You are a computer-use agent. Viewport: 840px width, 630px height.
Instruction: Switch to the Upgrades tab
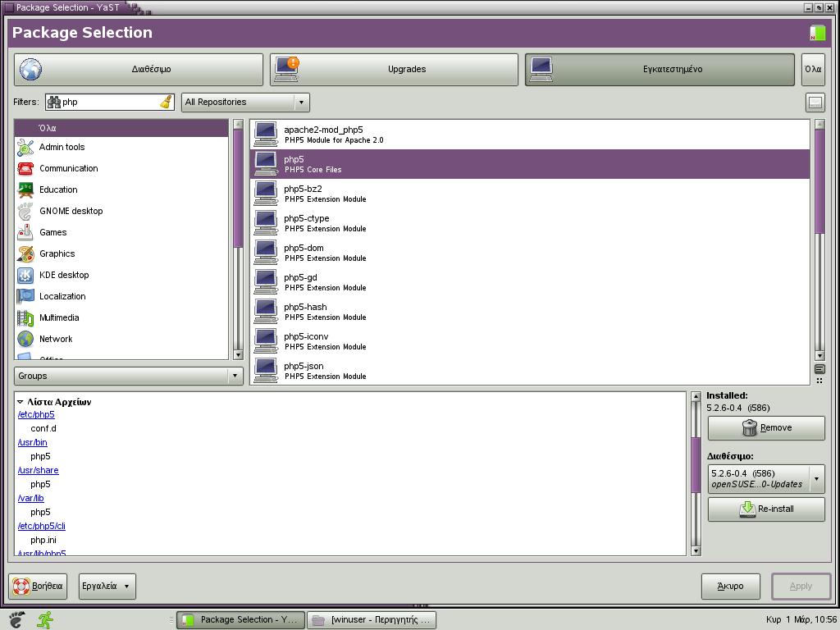tap(394, 70)
